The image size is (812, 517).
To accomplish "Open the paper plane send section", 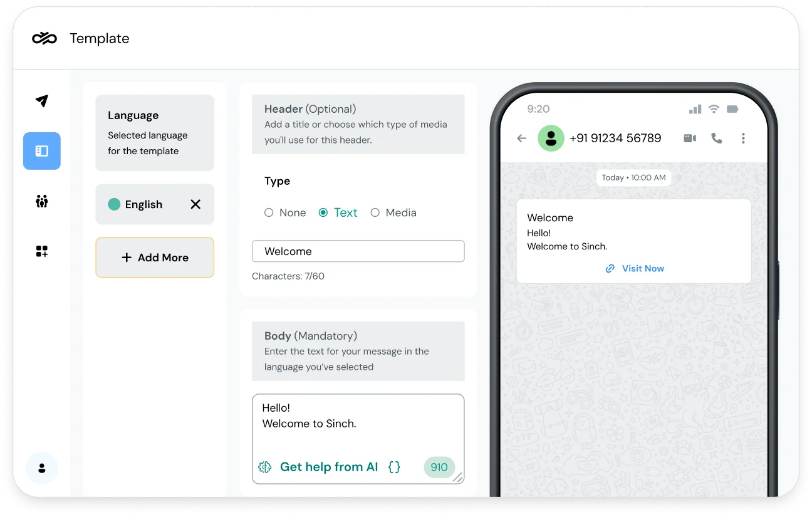I will tap(42, 101).
